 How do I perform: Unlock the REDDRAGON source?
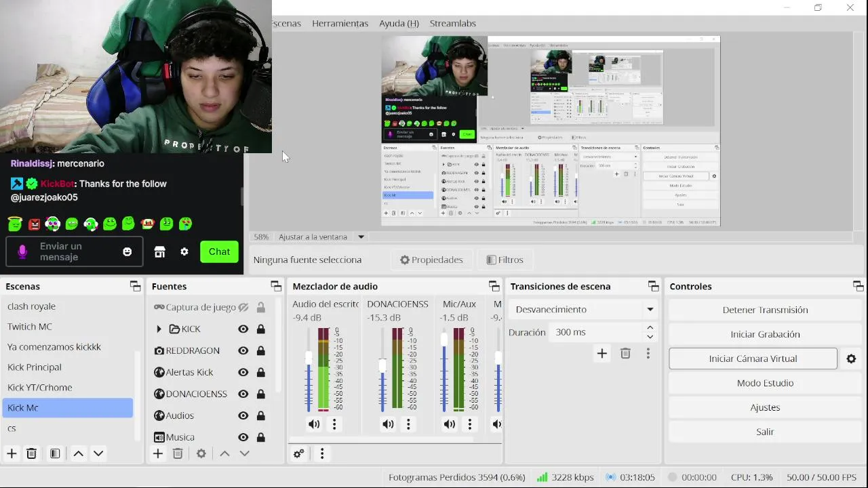coord(260,350)
